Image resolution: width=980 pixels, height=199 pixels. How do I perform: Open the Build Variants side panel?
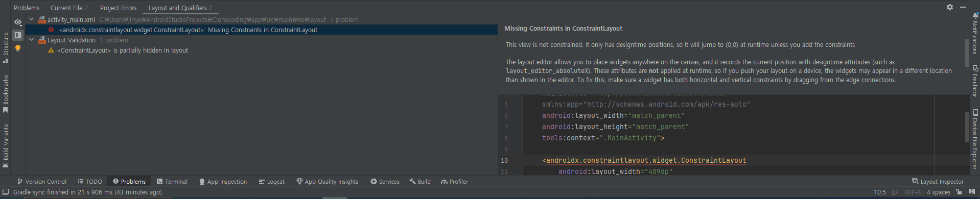pos(6,146)
